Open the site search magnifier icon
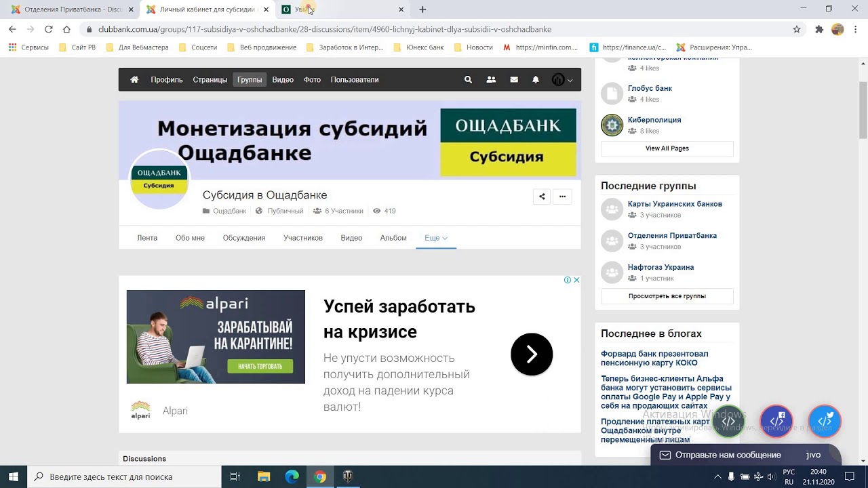868x488 pixels. pyautogui.click(x=468, y=80)
